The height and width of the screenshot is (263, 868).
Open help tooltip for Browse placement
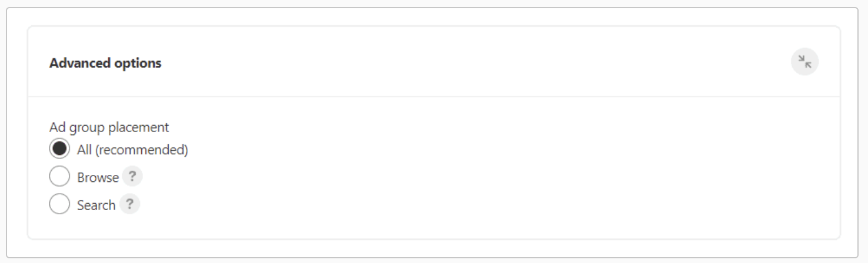[132, 177]
